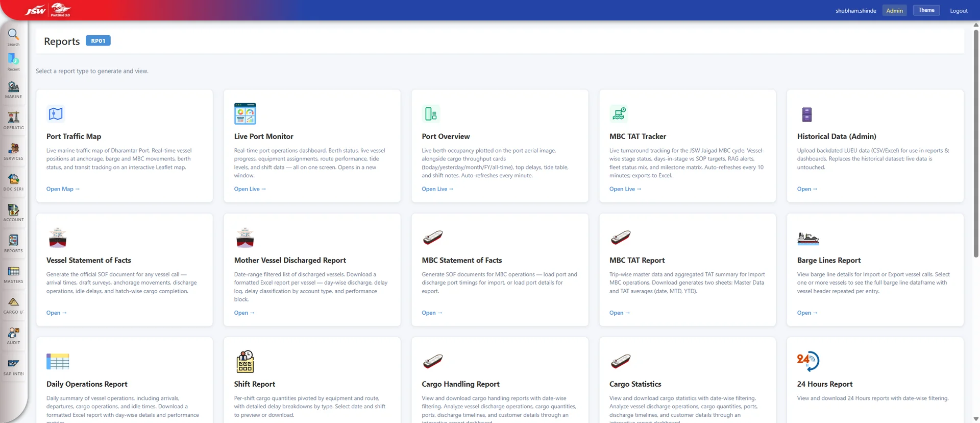Click the Logout link
This screenshot has height=423, width=980.
pyautogui.click(x=959, y=11)
